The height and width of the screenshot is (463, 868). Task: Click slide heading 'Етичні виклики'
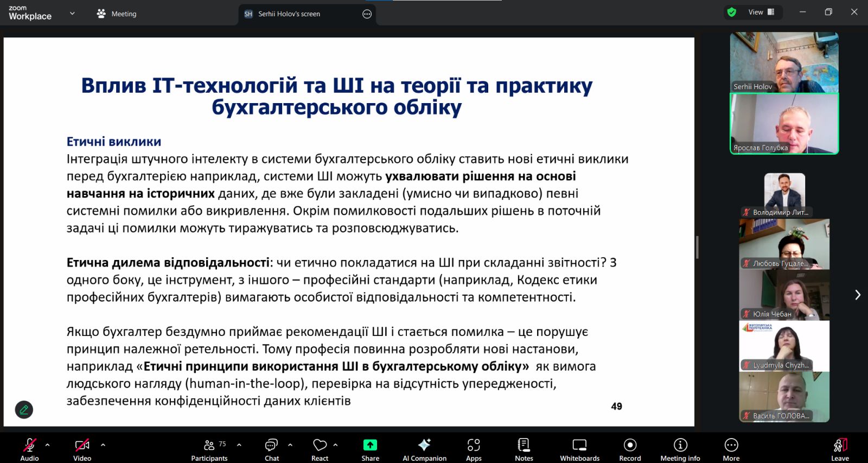114,142
